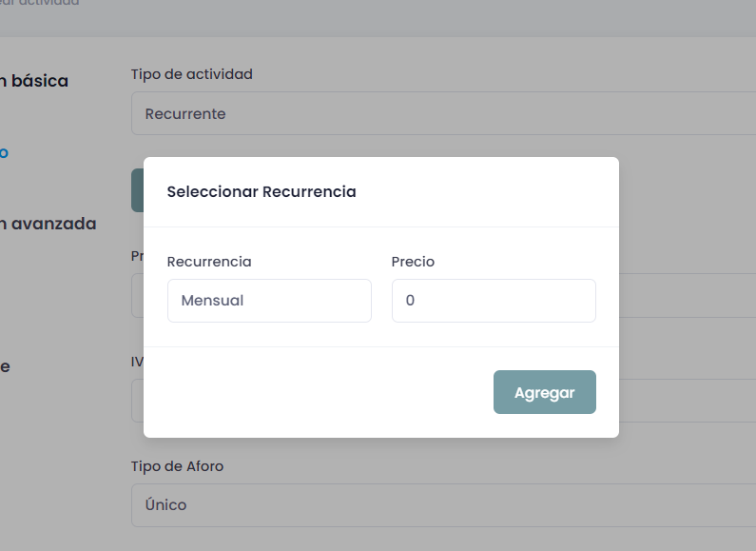Click the teal button behind the dialog
756x551 pixels.
point(137,190)
